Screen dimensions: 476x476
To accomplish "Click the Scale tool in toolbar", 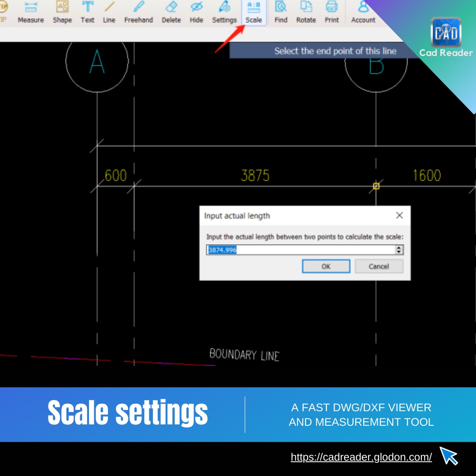I will (x=254, y=12).
